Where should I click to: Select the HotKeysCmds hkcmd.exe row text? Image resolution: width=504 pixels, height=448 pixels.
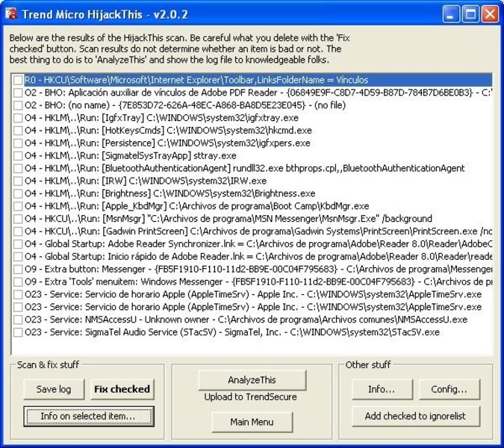[x=169, y=131]
